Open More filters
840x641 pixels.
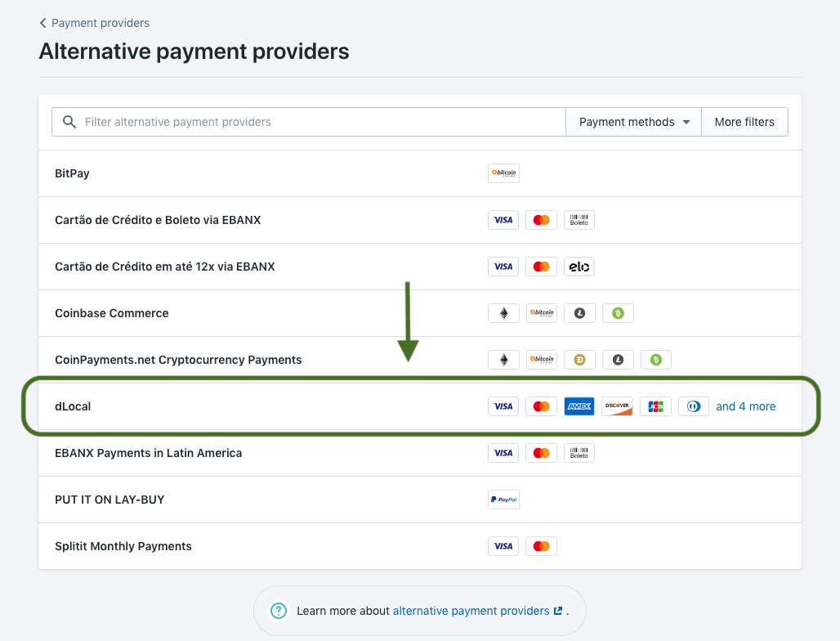click(x=744, y=122)
